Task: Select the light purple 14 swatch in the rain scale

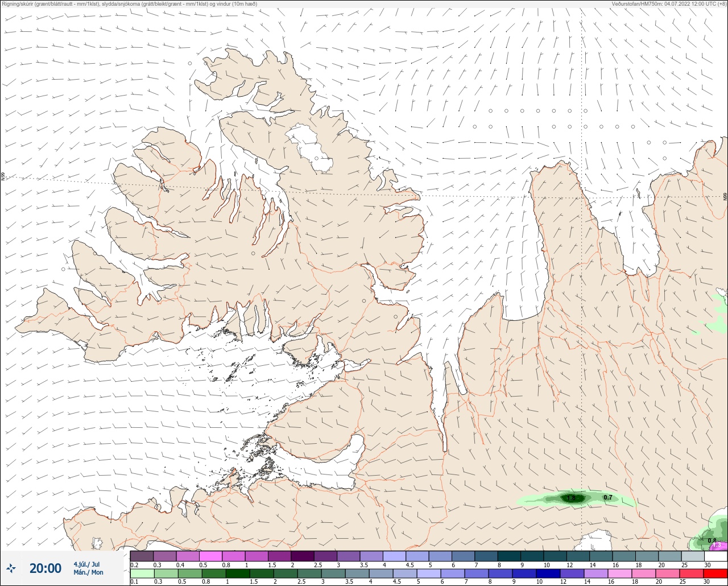Action: point(596,573)
